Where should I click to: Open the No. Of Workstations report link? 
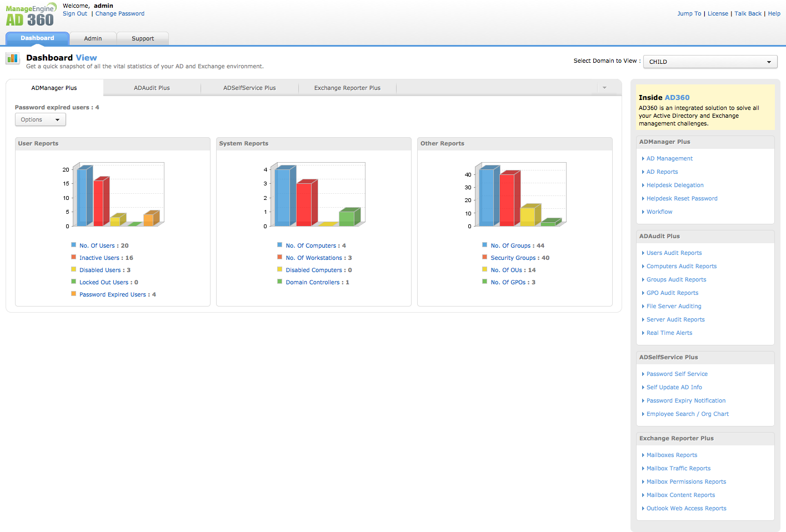[x=314, y=258]
